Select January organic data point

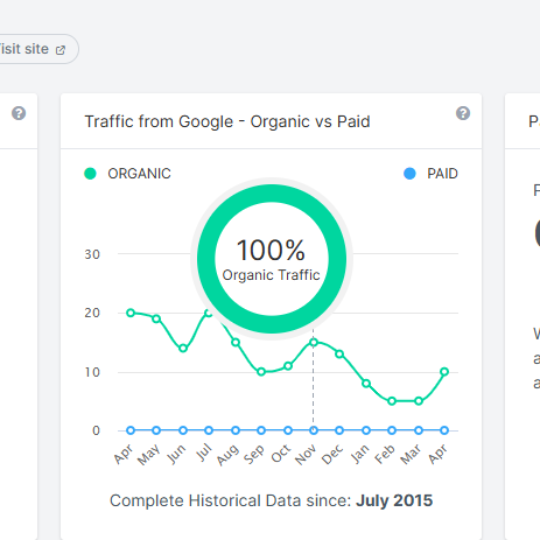pos(366,383)
